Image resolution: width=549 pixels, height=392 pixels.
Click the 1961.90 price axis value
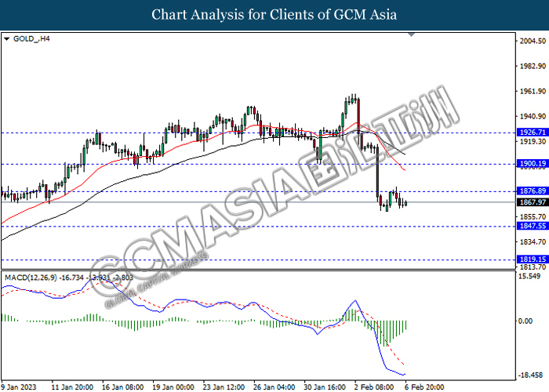coord(533,92)
